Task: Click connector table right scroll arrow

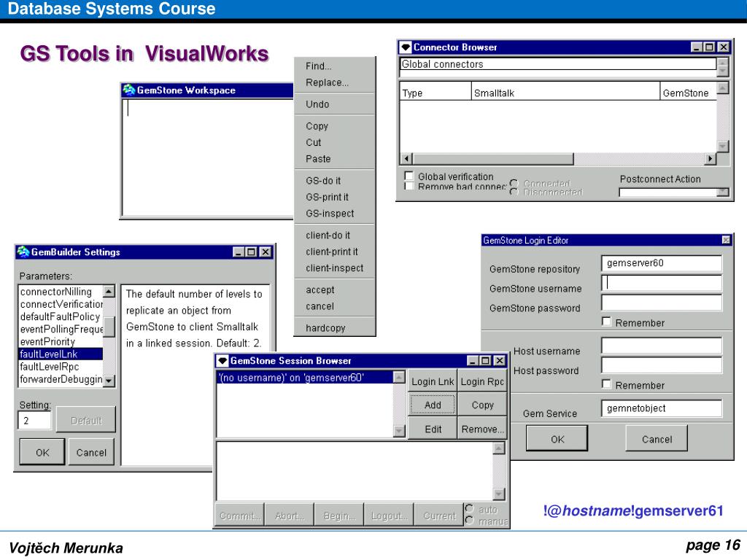Action: tap(711, 158)
